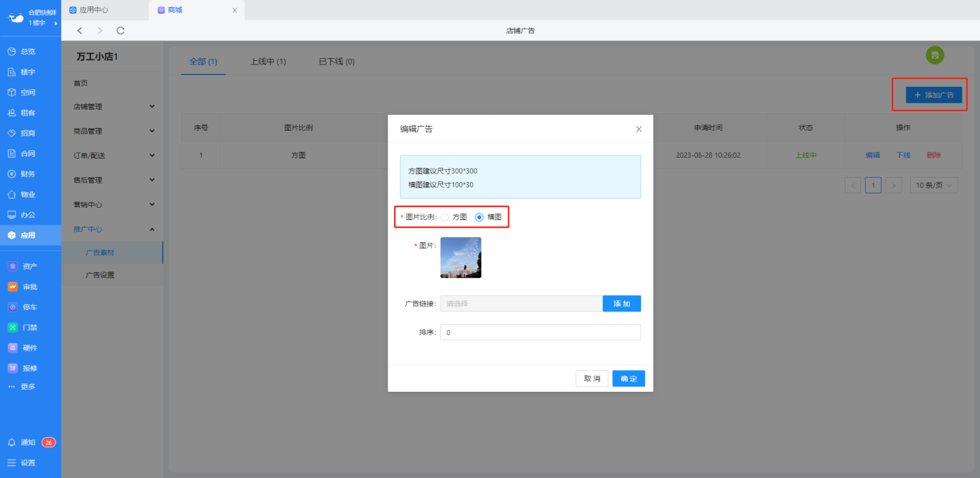Click the green shop avatar icon

click(935, 56)
